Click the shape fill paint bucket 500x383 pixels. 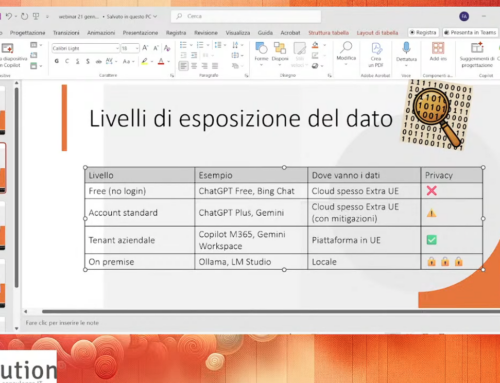click(x=315, y=45)
